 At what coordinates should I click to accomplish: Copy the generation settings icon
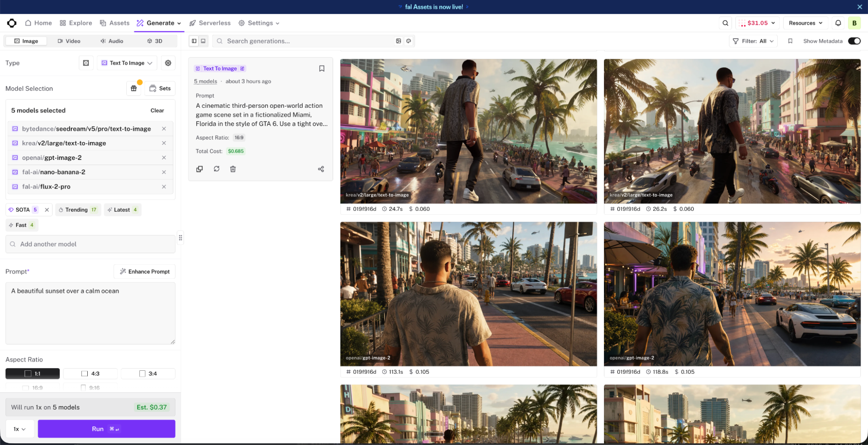[x=199, y=169]
